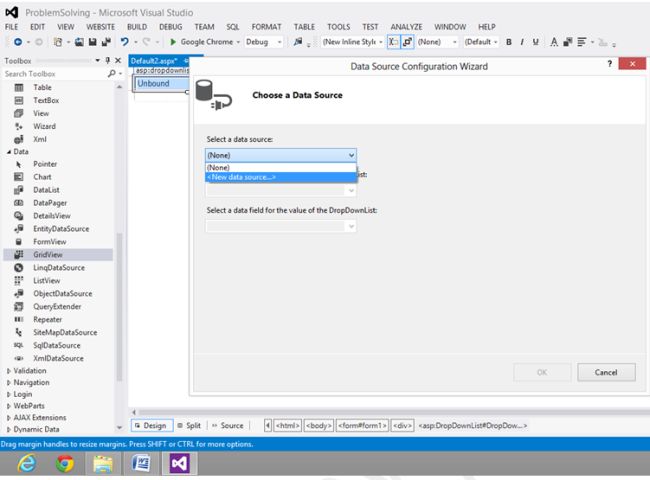Open Microsoft Word from taskbar

[x=141, y=463]
